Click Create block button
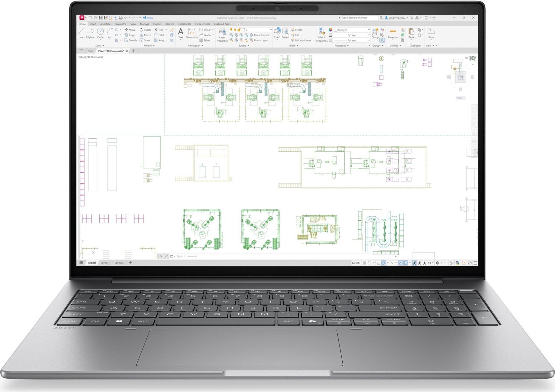 pos(296,30)
